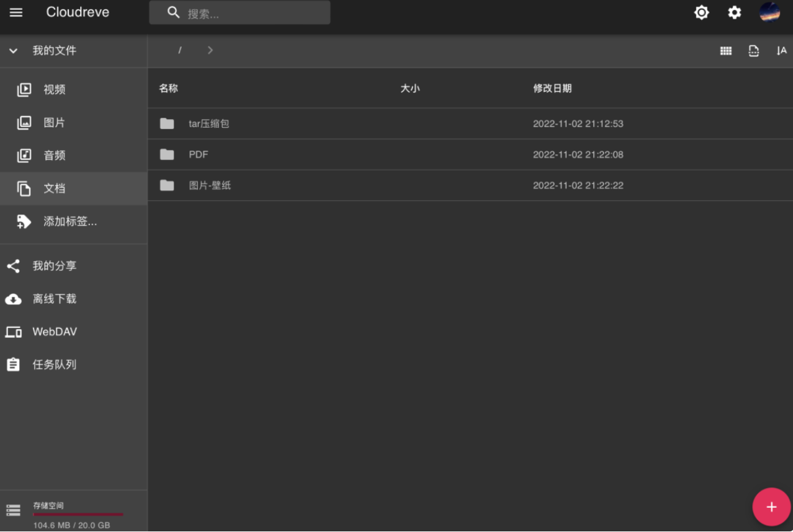Click the user avatar picture

[769, 12]
